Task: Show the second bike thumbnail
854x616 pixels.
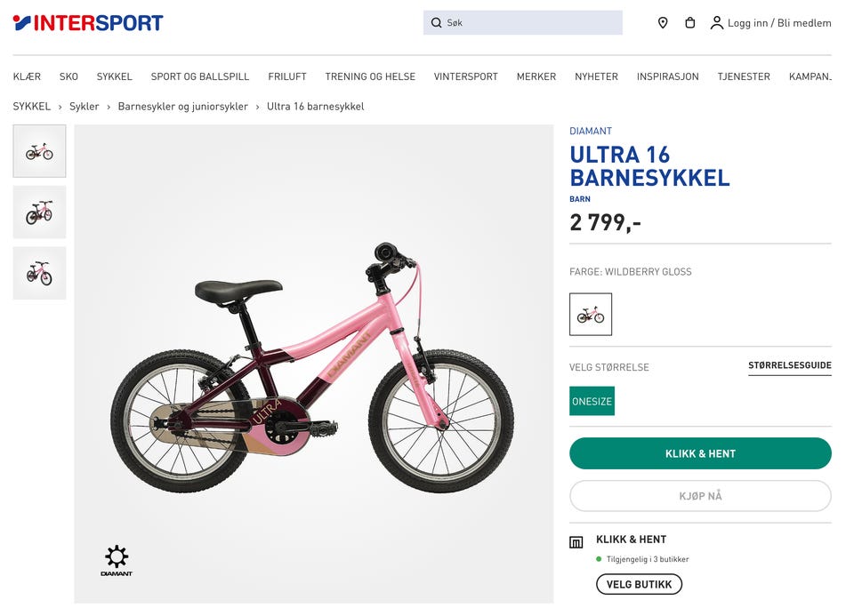Action: tap(39, 212)
